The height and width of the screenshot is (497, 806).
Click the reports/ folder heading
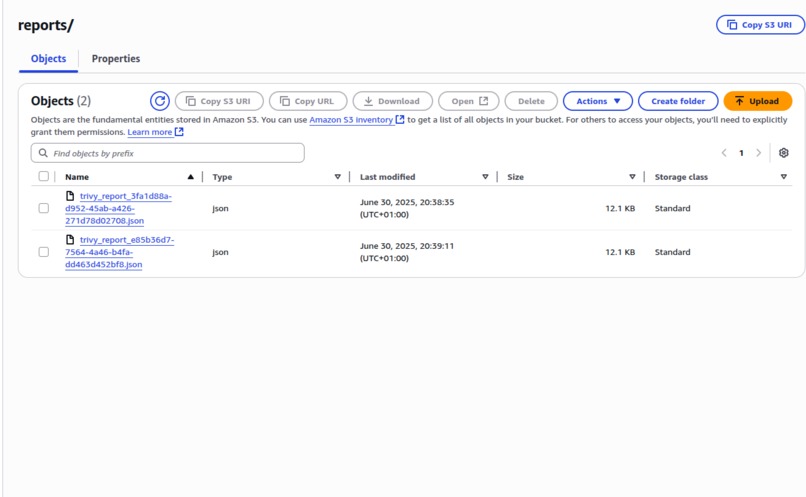pos(46,25)
